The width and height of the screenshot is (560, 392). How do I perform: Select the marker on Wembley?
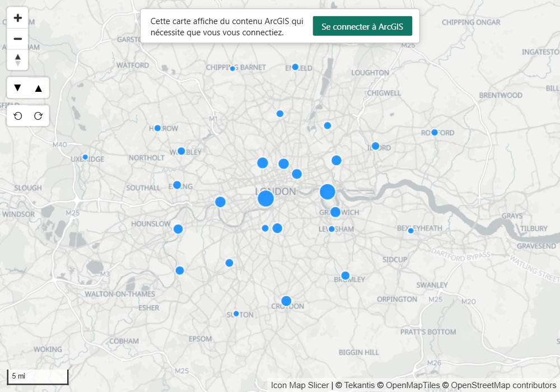click(x=181, y=151)
